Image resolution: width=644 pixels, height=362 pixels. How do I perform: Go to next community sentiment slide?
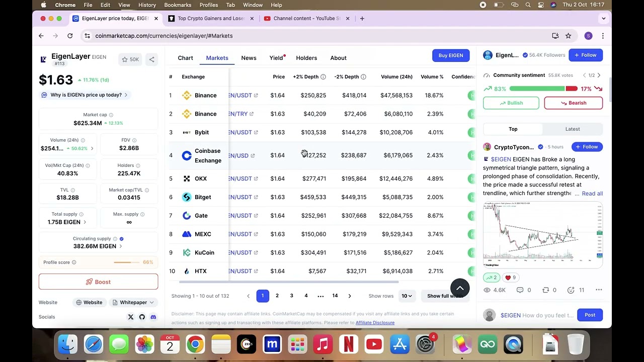pyautogui.click(x=599, y=75)
